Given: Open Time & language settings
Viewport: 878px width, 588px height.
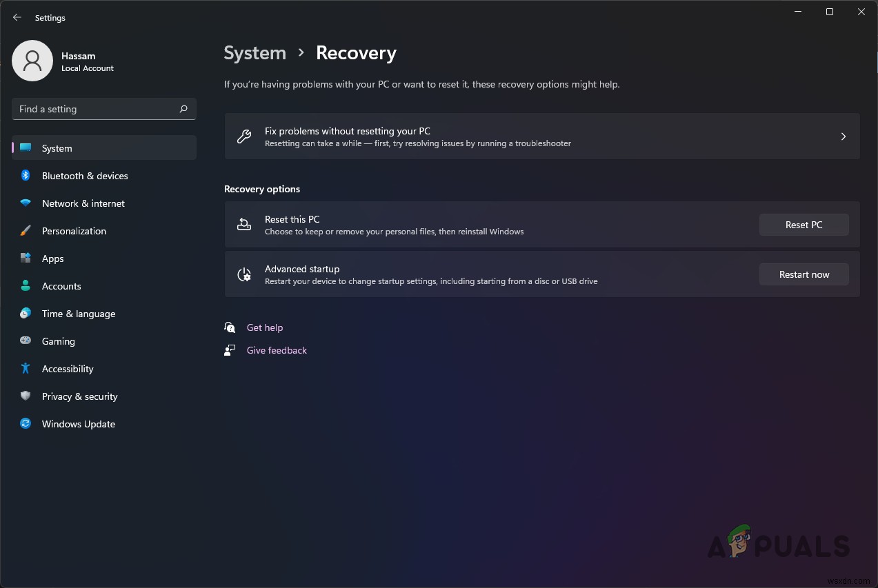Looking at the screenshot, I should 78,314.
